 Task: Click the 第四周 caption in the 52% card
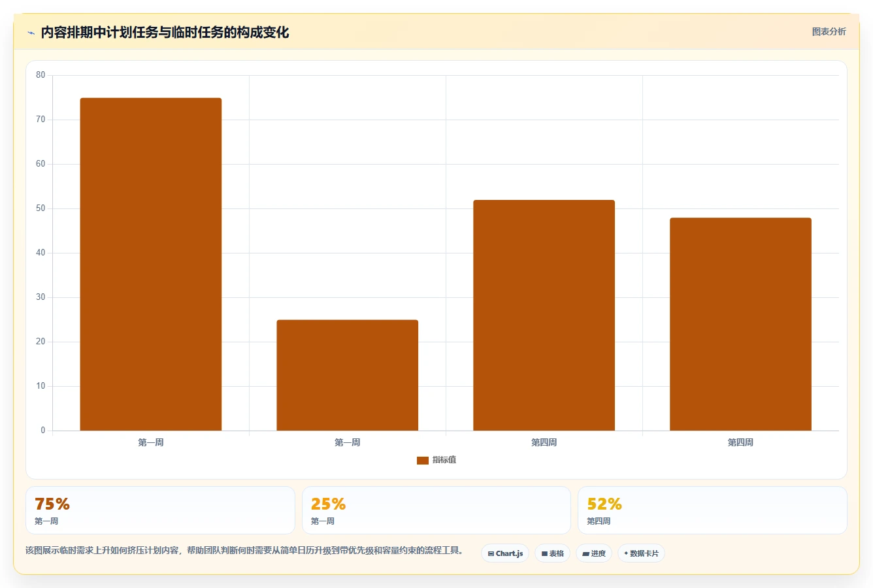click(599, 521)
